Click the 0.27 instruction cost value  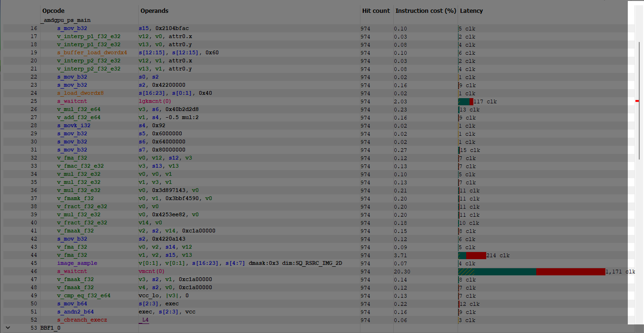tap(400, 150)
